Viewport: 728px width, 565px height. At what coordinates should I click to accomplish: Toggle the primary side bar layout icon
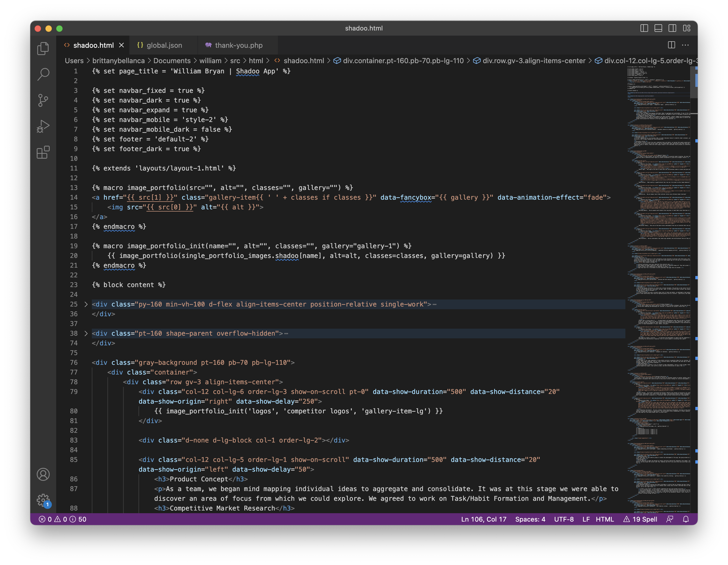[644, 28]
